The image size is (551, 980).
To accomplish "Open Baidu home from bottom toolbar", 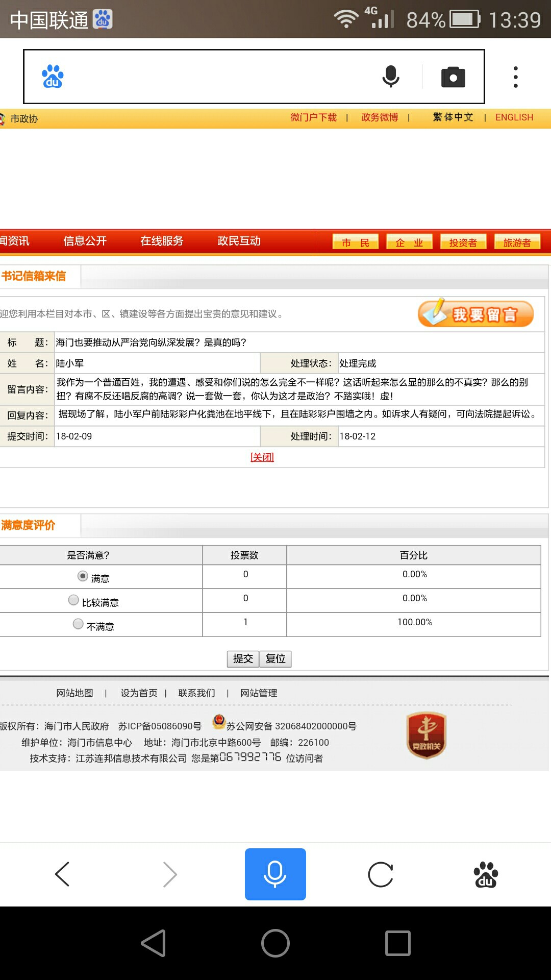I will tap(486, 874).
